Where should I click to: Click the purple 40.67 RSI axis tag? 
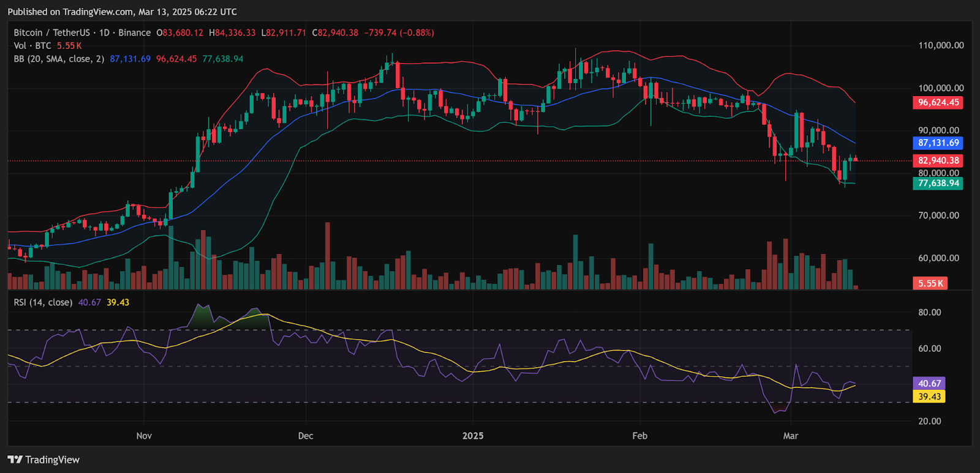click(x=929, y=384)
